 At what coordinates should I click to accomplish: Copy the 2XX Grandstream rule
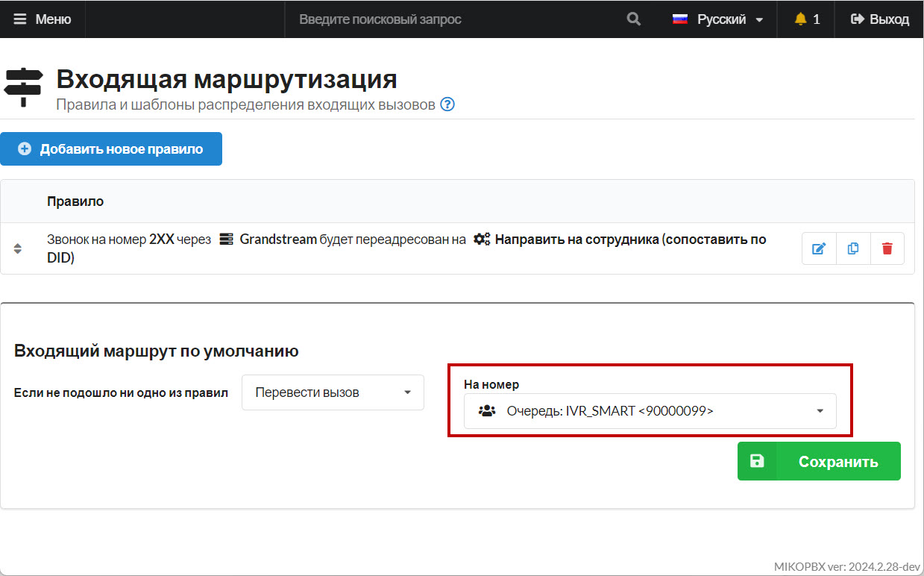tap(853, 248)
